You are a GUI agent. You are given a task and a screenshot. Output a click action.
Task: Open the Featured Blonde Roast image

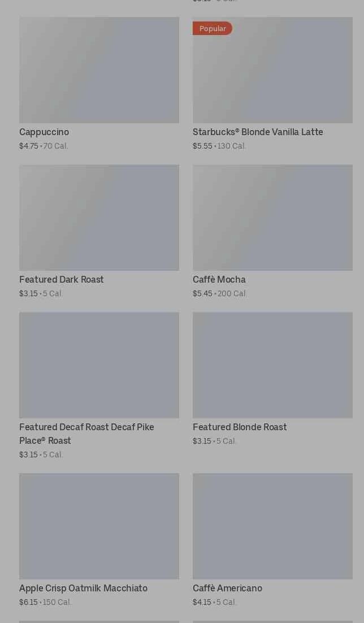click(272, 365)
